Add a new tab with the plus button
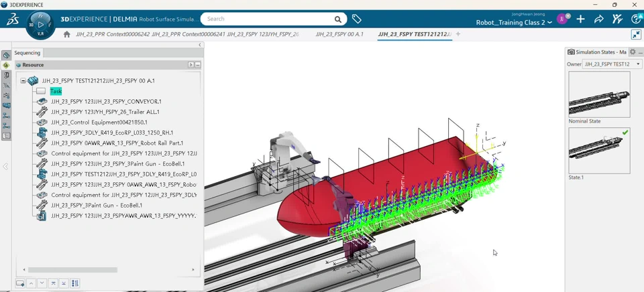 [x=458, y=34]
